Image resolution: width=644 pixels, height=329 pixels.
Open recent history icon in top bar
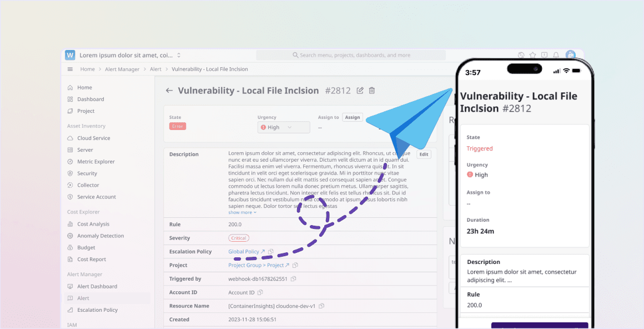coord(521,54)
